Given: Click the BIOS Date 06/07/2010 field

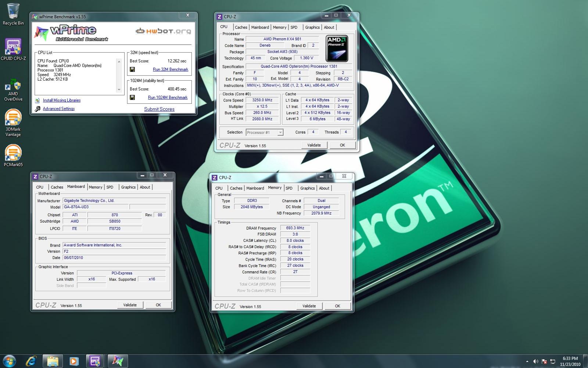Looking at the screenshot, I should (114, 258).
